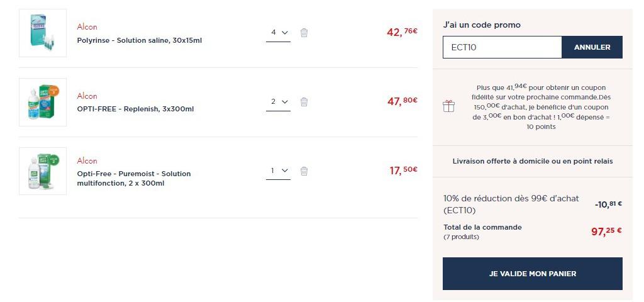This screenshot has height=302, width=644.
Task: Click Opti-Free Puremoist product thumbnail
Action: tap(43, 171)
